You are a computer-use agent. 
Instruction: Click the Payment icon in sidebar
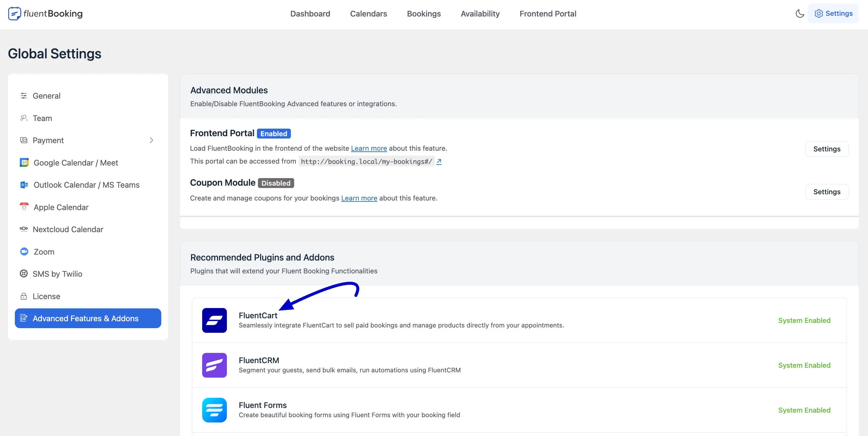pos(24,140)
